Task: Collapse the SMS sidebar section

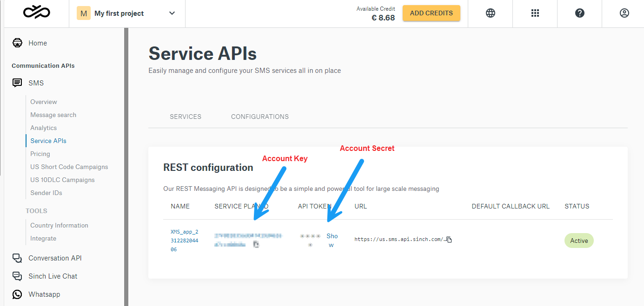Action: (36, 83)
